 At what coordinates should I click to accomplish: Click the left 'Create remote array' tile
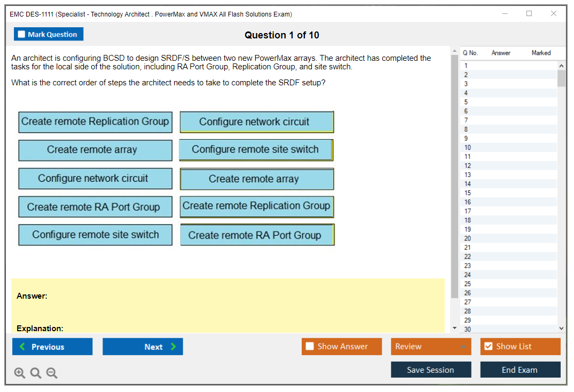[95, 150]
